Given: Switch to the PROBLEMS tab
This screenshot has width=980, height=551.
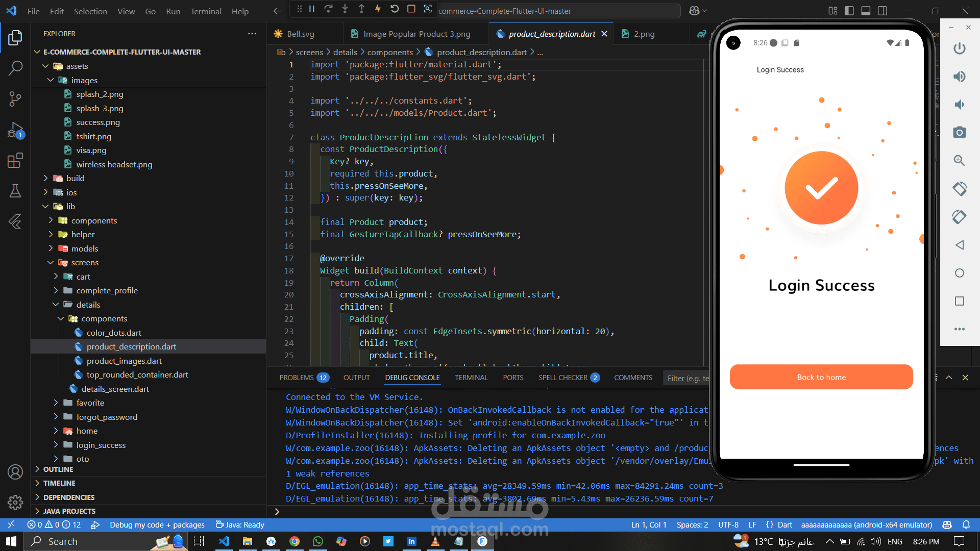Looking at the screenshot, I should pos(297,378).
